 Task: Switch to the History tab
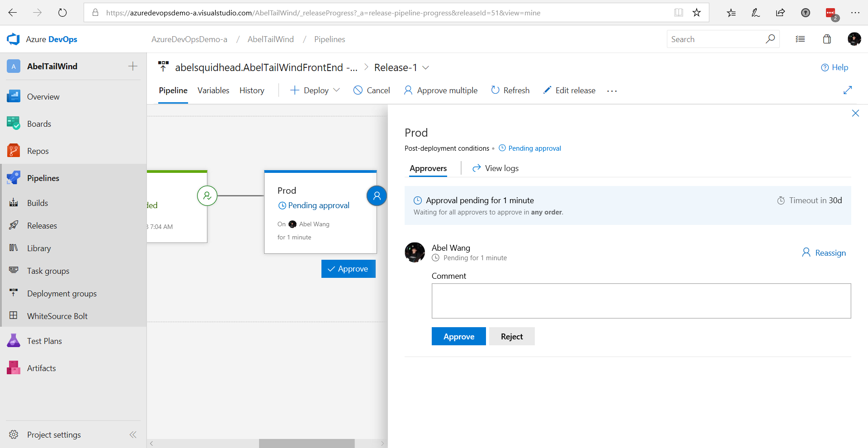point(252,91)
